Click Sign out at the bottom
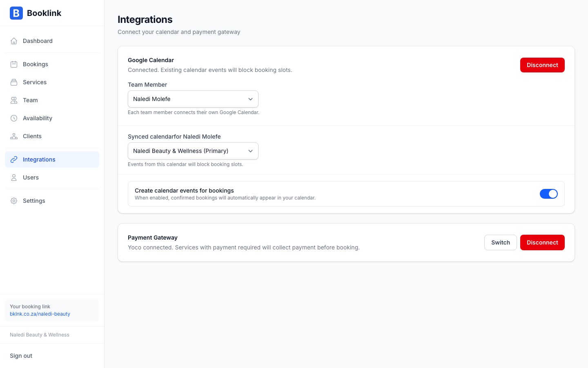Viewport: 588px width, 368px height. pos(21,356)
